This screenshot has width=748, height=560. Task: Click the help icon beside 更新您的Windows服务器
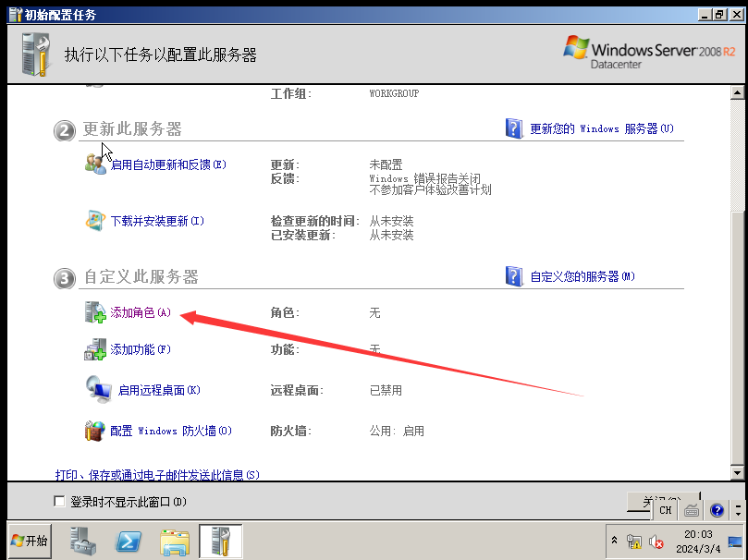point(514,129)
